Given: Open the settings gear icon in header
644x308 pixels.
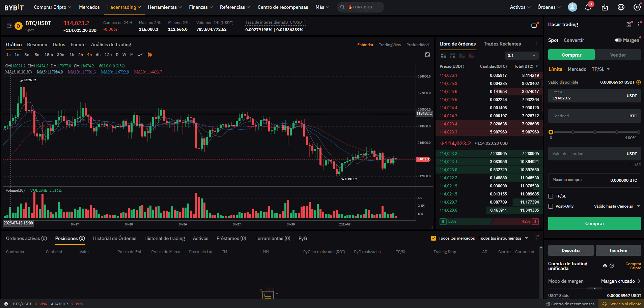Looking at the screenshot, I should click(637, 7).
